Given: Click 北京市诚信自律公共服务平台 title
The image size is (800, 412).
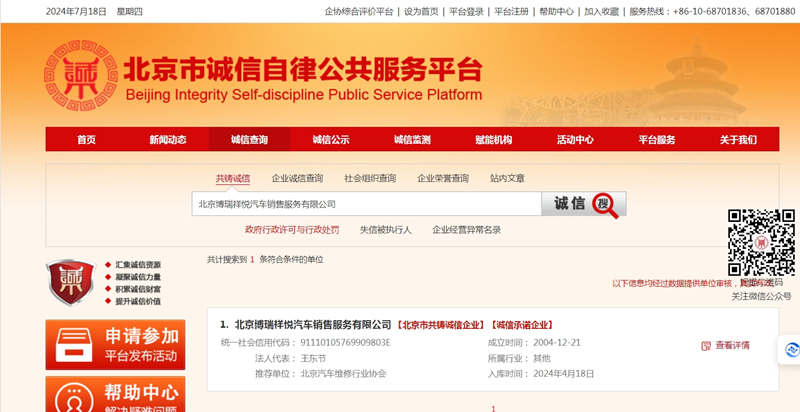Looking at the screenshot, I should (x=303, y=70).
